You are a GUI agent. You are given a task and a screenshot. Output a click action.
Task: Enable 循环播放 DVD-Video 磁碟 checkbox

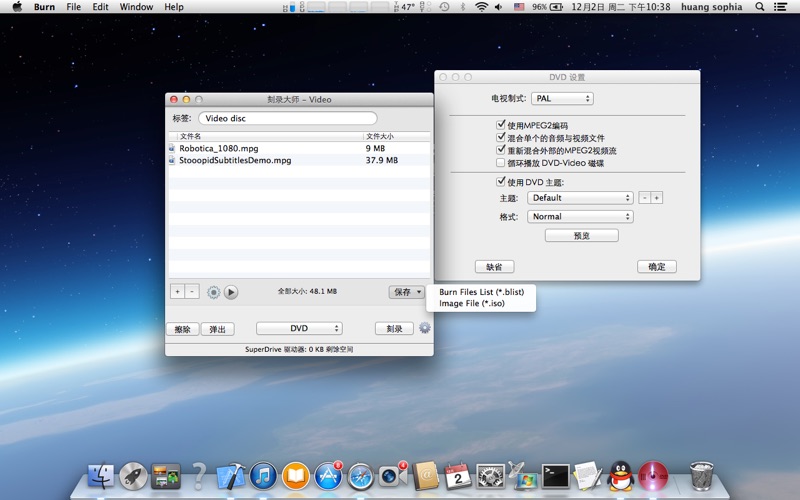[501, 162]
